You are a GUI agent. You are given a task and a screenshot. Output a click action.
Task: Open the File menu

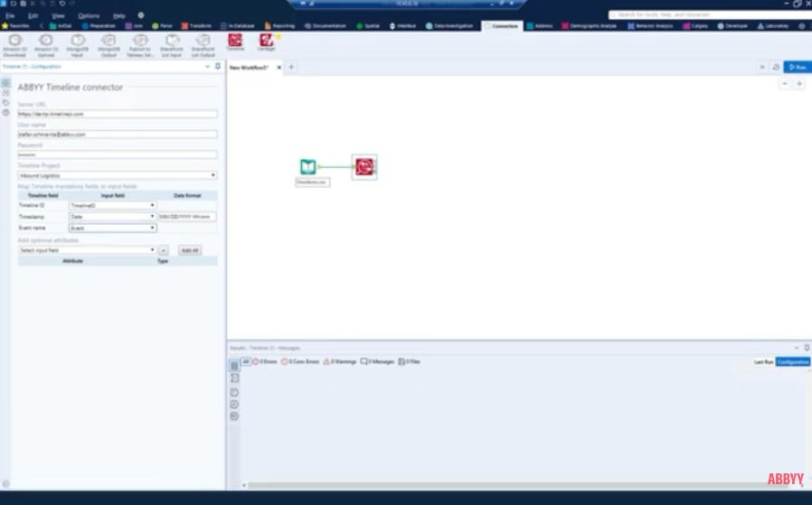click(x=10, y=15)
